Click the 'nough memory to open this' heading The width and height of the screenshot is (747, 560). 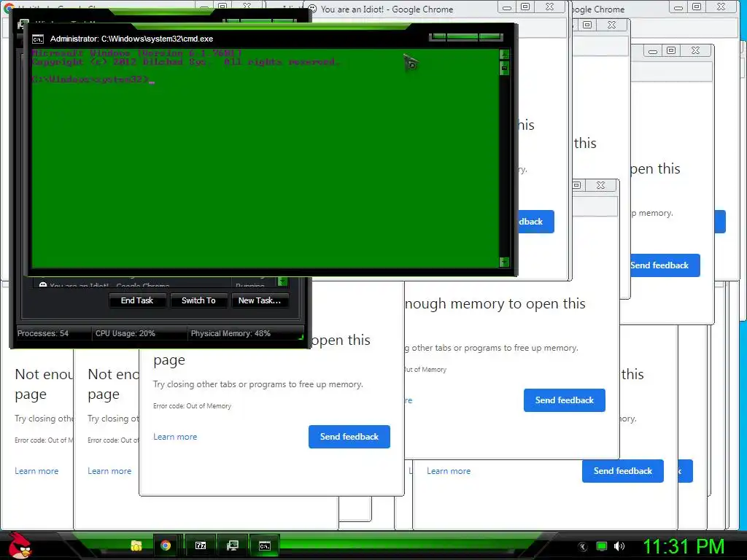click(495, 304)
